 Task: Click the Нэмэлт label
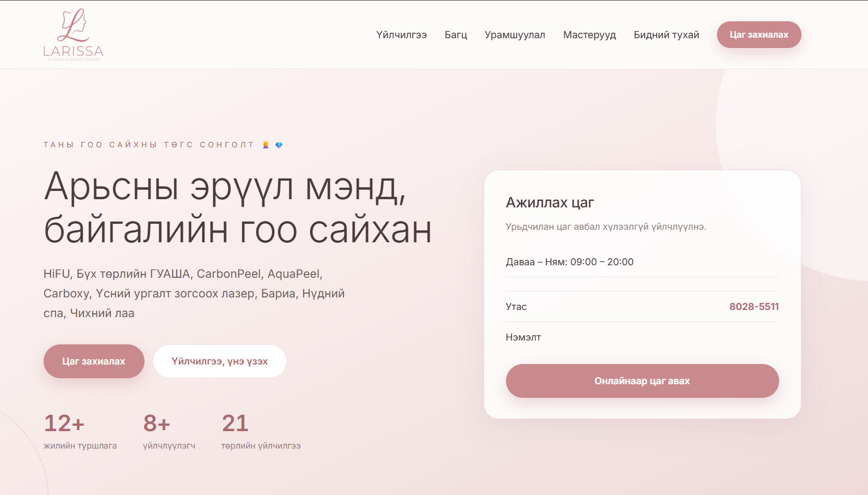point(523,337)
